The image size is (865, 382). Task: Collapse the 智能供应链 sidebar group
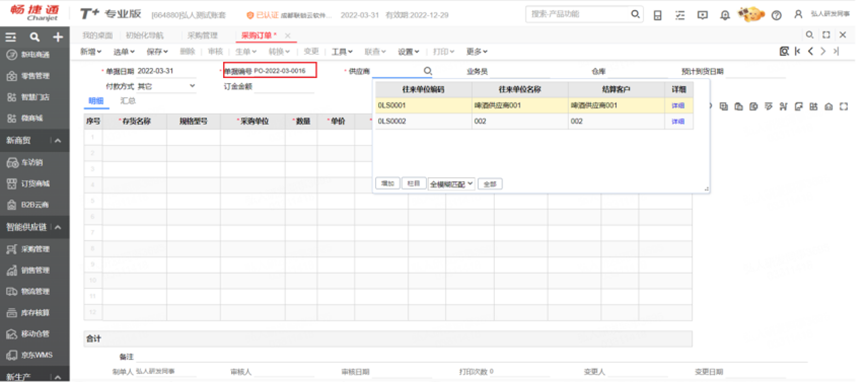[x=57, y=227]
